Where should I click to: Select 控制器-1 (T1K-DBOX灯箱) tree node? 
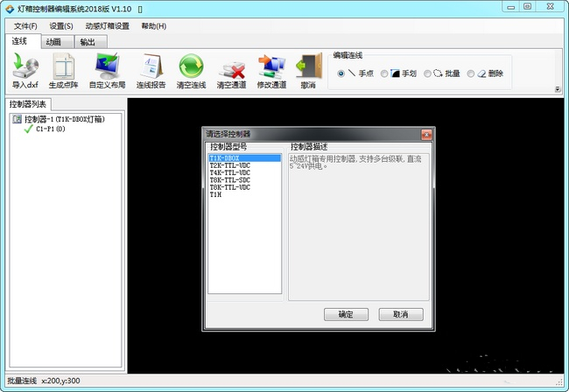click(x=65, y=119)
